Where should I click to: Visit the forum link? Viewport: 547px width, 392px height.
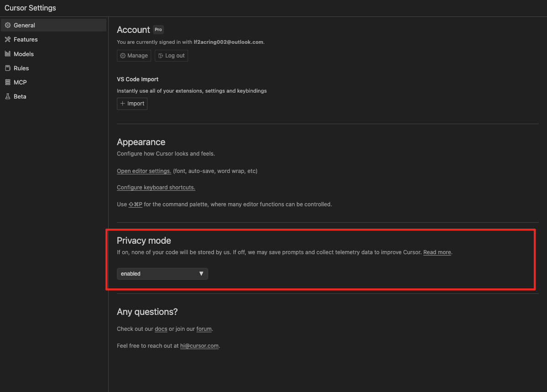(x=204, y=329)
